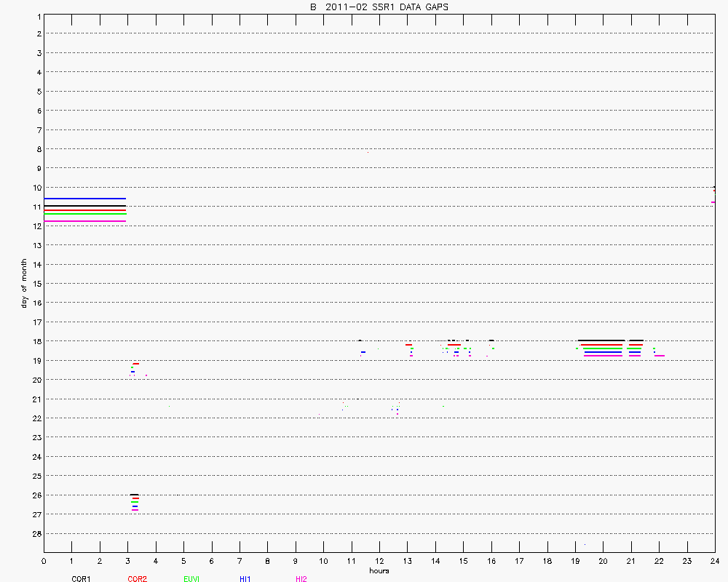Click the x-axis tick label 12
Image resolution: width=728 pixels, height=582 pixels.
pos(379,561)
